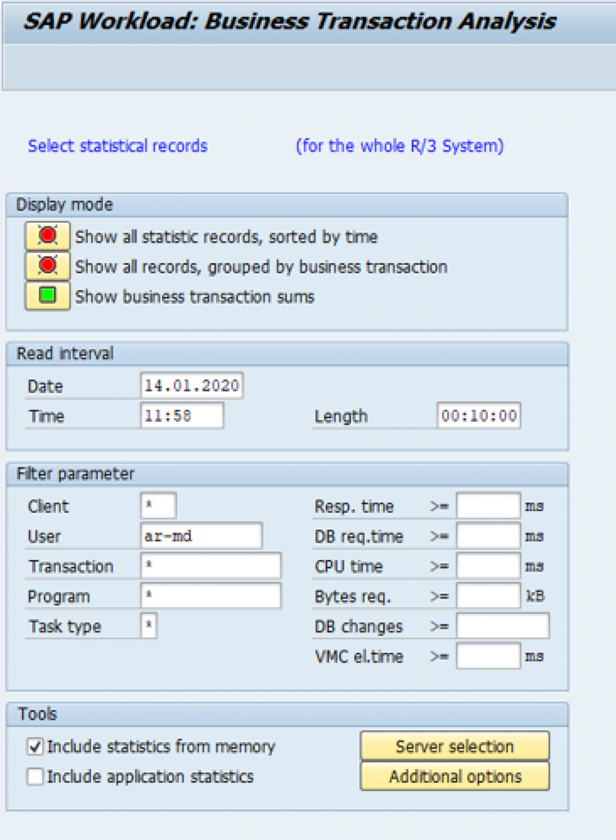The width and height of the screenshot is (616, 840).
Task: Open the Server selection button
Action: 455,746
